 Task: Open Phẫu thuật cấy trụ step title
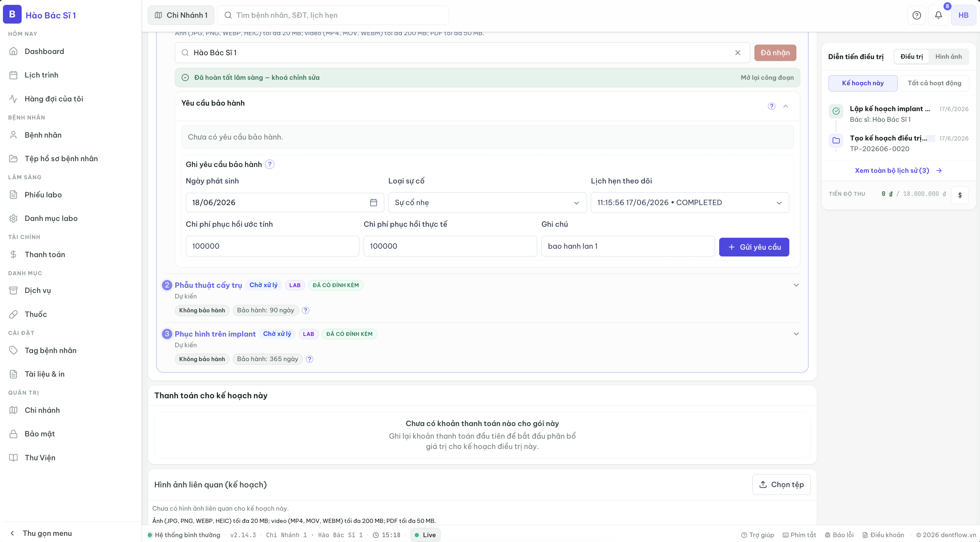[x=208, y=285]
